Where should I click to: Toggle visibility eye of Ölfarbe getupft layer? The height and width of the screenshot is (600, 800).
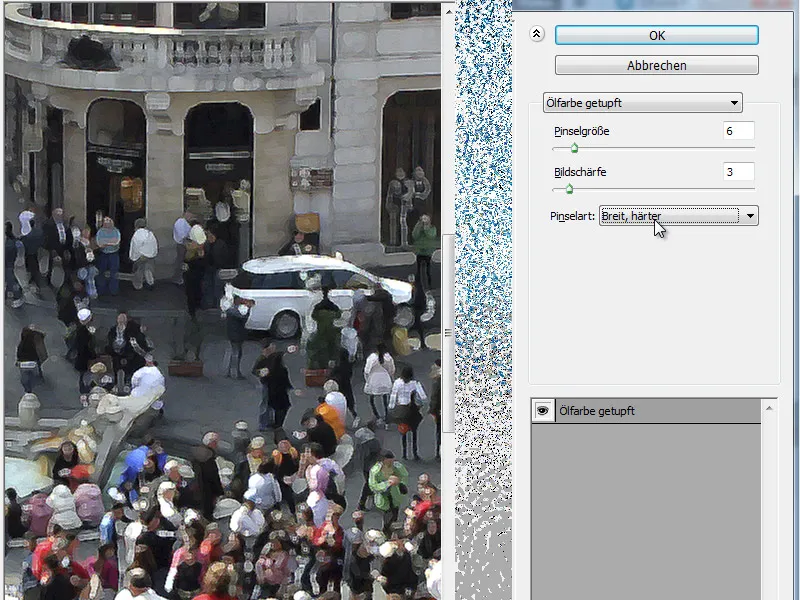pyautogui.click(x=543, y=411)
